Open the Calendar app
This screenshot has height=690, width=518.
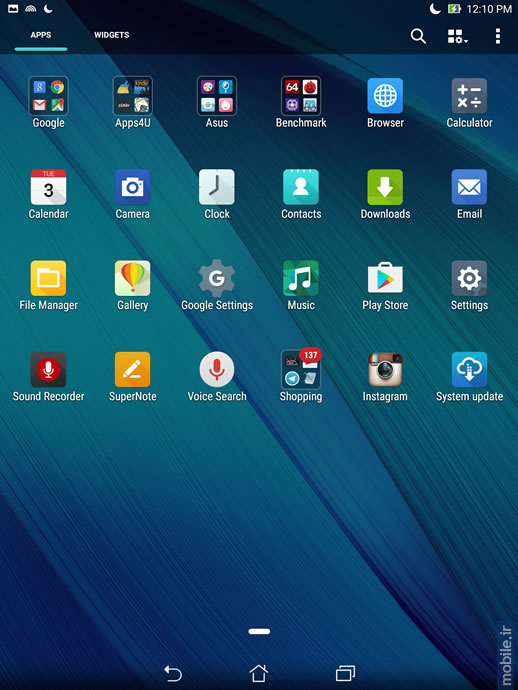click(48, 187)
